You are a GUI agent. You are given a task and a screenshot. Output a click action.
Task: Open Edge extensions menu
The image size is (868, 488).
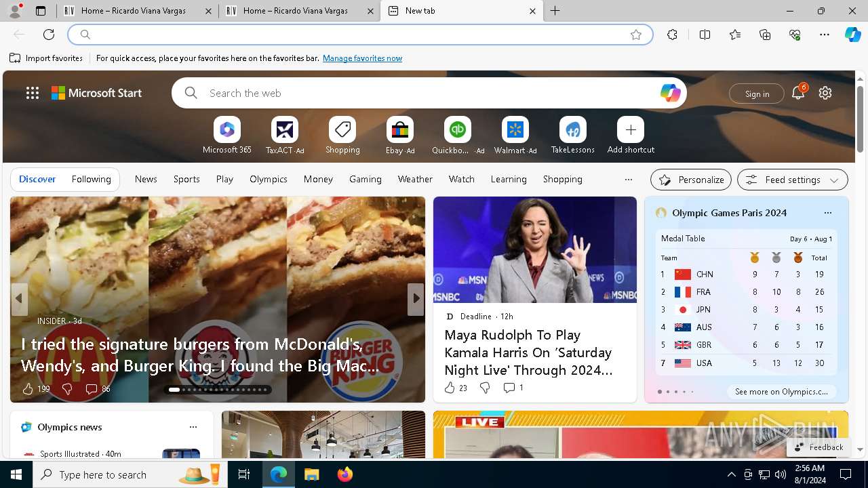click(x=672, y=35)
